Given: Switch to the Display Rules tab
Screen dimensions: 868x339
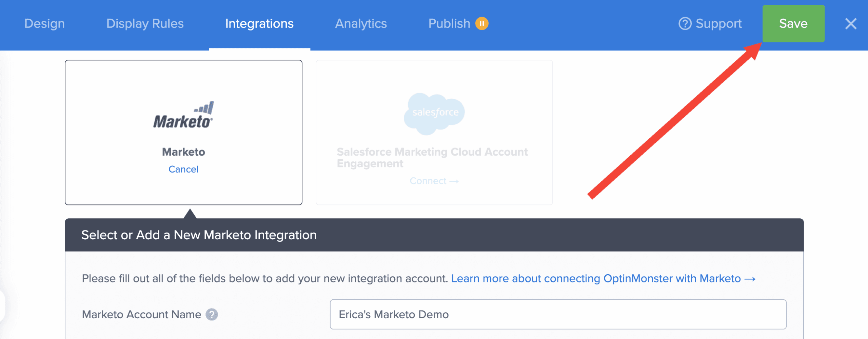Looking at the screenshot, I should click(x=145, y=24).
